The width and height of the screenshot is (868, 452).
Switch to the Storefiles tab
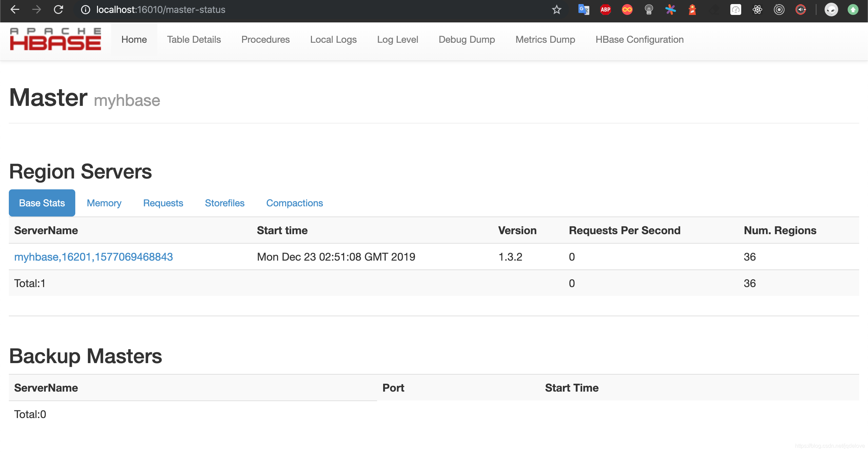click(225, 203)
